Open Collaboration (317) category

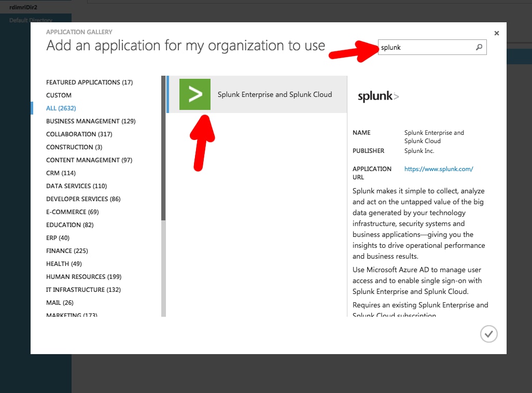[x=79, y=134]
